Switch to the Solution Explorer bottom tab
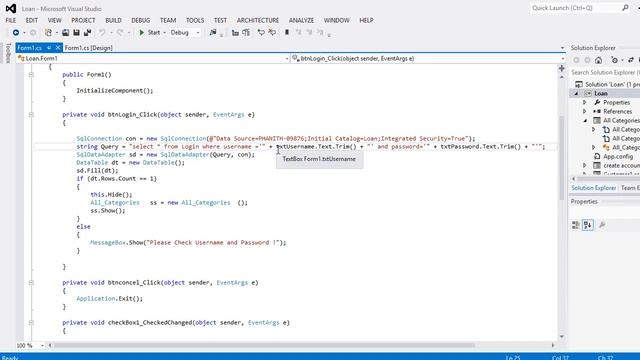The height and width of the screenshot is (360, 640). [x=593, y=188]
